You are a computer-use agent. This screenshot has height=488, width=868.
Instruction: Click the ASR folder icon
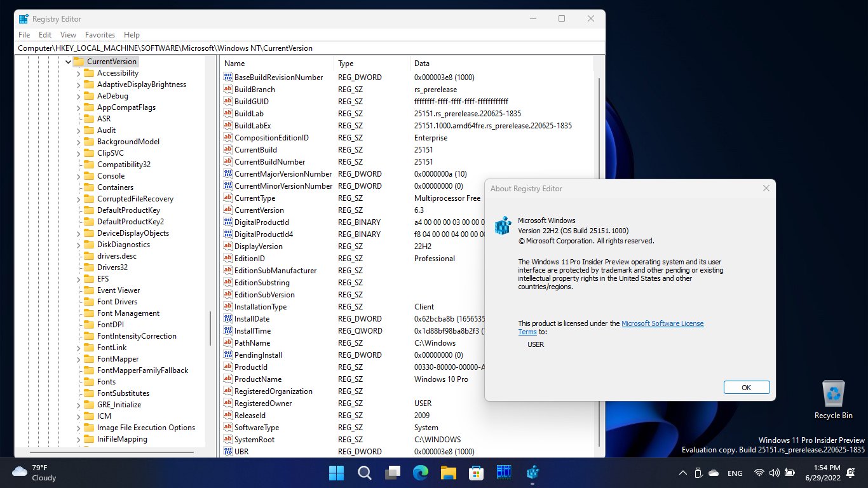coord(89,119)
